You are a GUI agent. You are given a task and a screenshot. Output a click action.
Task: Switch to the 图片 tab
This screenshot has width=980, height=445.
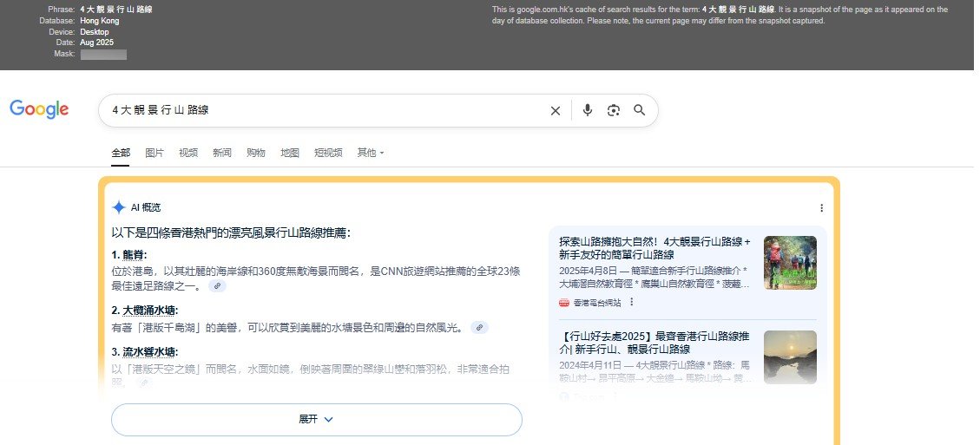point(155,153)
